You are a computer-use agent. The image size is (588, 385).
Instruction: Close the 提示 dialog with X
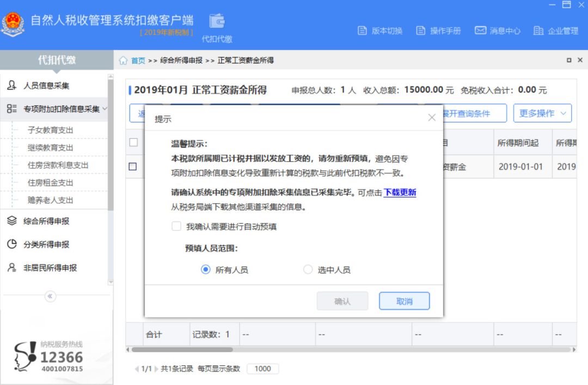432,118
